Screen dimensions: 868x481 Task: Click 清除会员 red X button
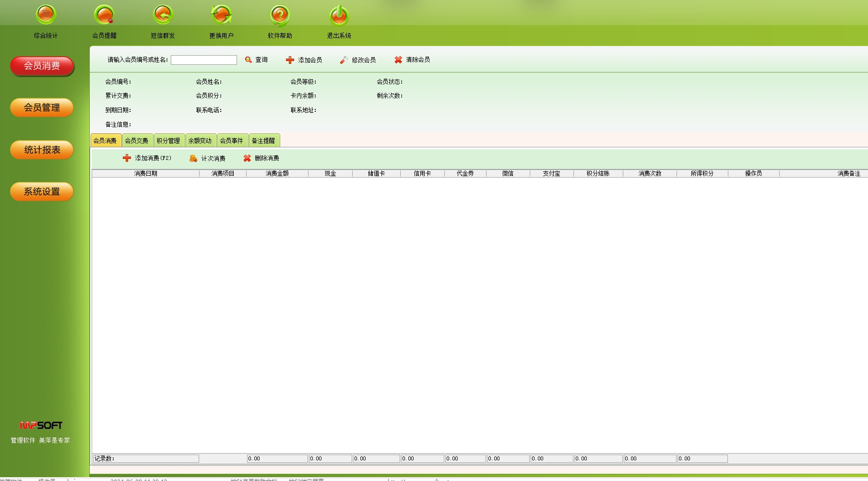coord(412,60)
